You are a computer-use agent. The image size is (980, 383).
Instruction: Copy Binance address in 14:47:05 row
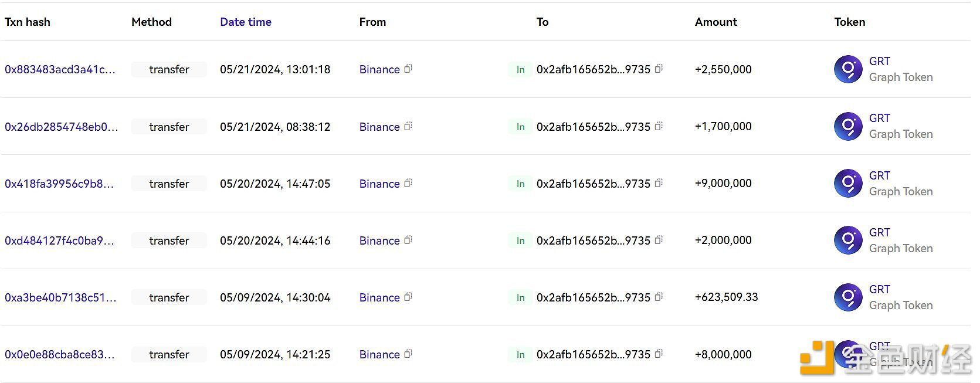point(408,183)
